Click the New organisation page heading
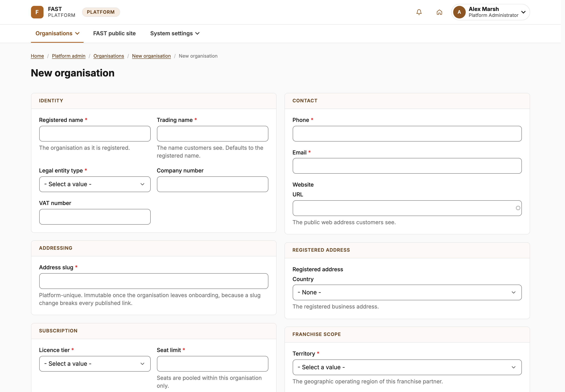The image size is (565, 392). (x=73, y=73)
